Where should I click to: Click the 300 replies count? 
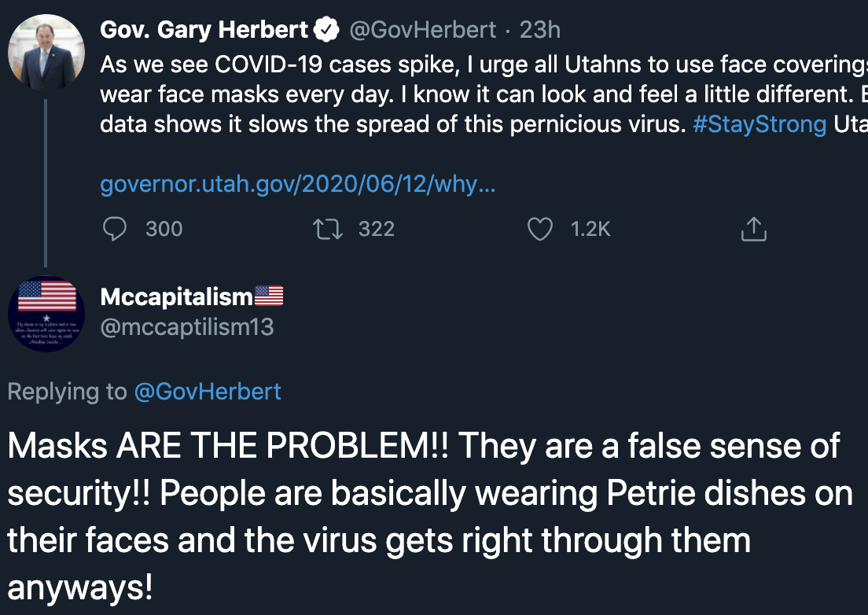pyautogui.click(x=164, y=229)
